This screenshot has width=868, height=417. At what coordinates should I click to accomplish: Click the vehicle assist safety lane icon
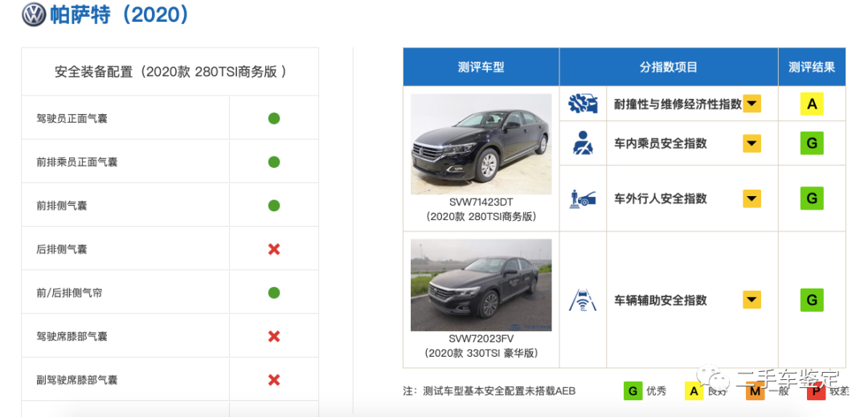[x=583, y=300]
